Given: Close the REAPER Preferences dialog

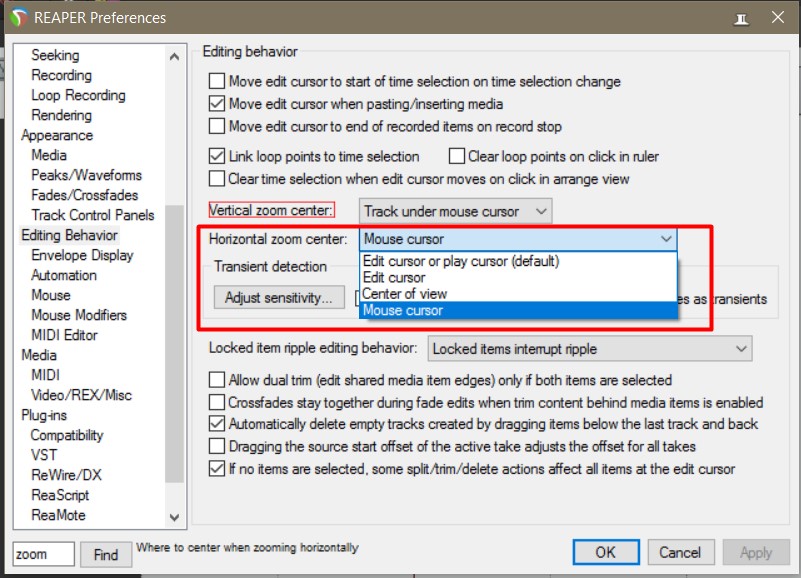Looking at the screenshot, I should point(778,17).
